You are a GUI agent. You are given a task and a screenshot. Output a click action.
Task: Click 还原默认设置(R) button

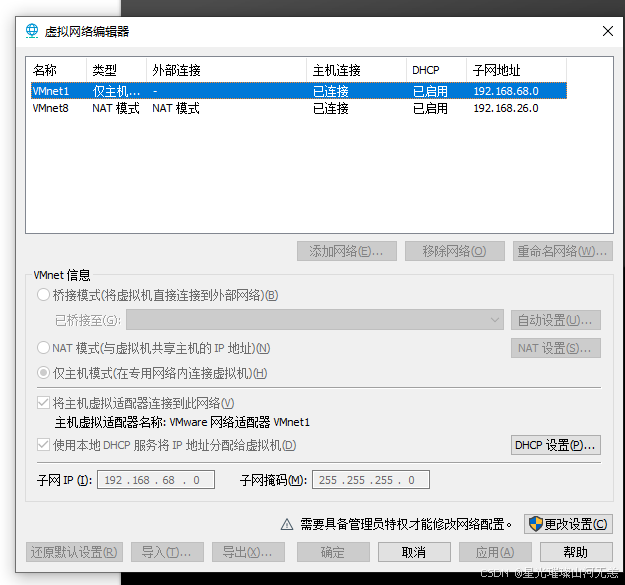pyautogui.click(x=74, y=552)
